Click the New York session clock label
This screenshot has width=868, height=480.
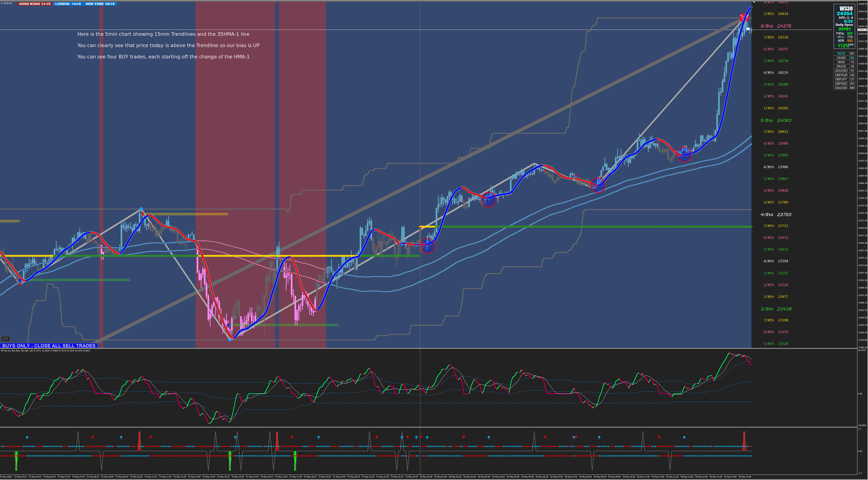click(100, 4)
